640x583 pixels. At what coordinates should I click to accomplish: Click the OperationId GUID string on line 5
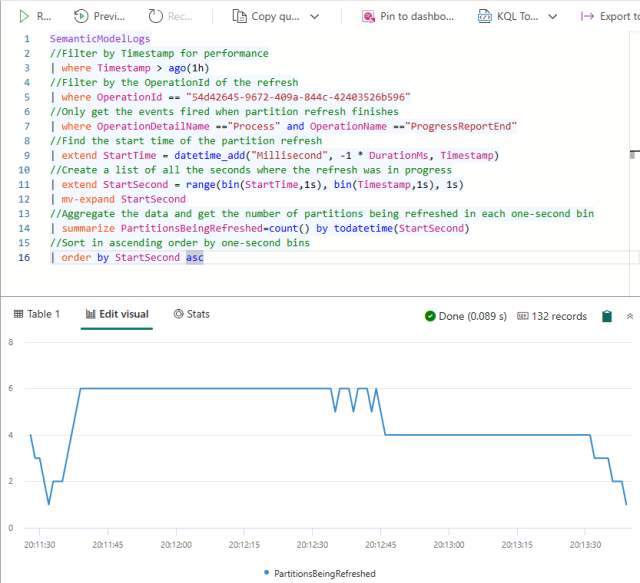coord(298,97)
